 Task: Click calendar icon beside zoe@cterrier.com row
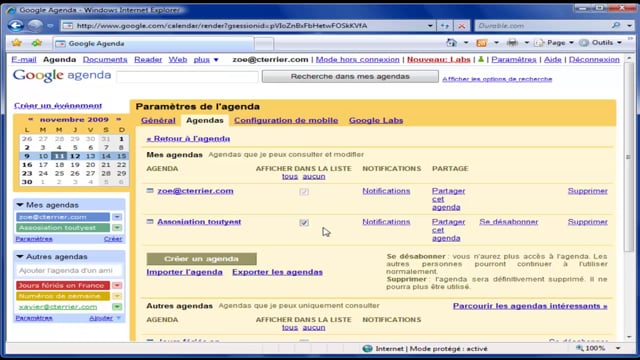point(150,191)
